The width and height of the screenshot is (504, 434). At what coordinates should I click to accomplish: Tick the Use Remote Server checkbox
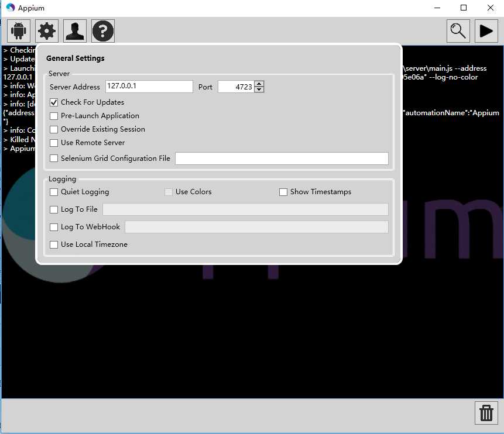pyautogui.click(x=54, y=143)
